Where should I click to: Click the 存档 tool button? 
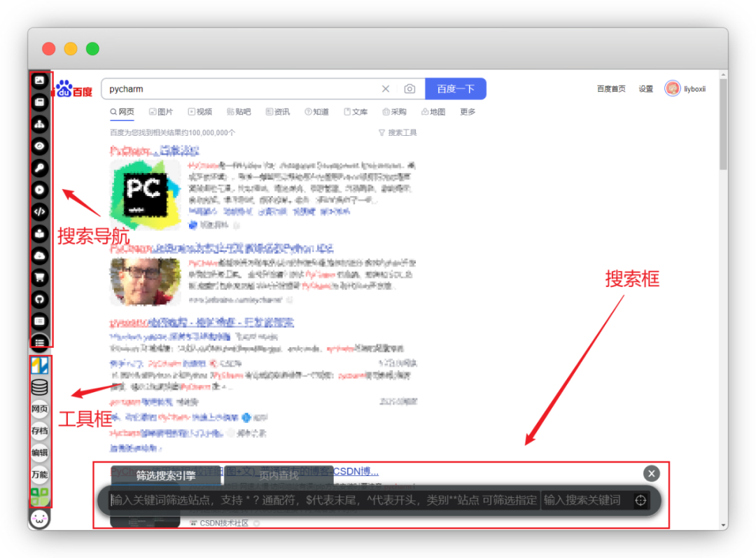[39, 431]
